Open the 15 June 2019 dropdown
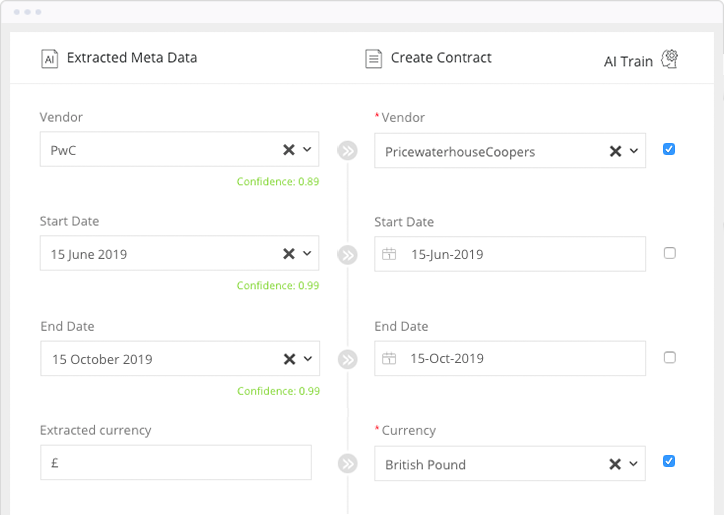This screenshot has width=724, height=515. [307, 254]
